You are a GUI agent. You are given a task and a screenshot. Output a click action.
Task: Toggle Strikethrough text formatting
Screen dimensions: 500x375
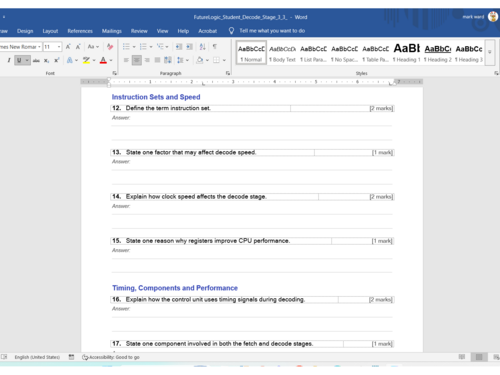36,60
